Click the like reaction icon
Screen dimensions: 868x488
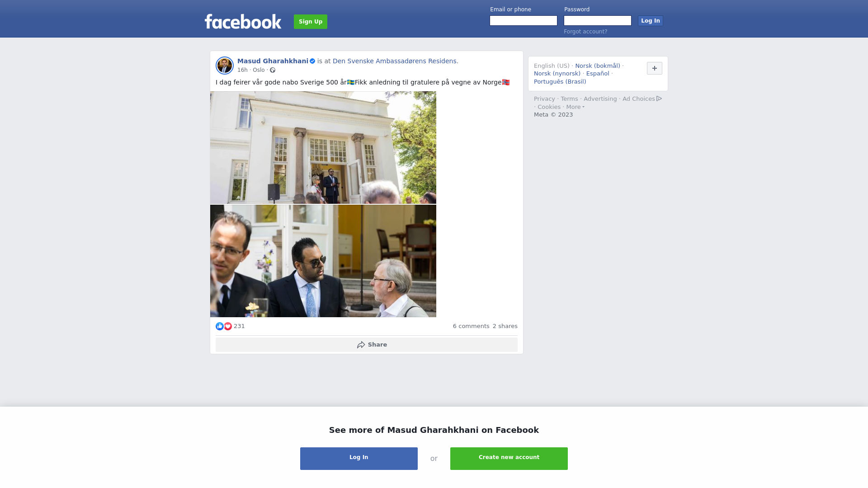[220, 326]
